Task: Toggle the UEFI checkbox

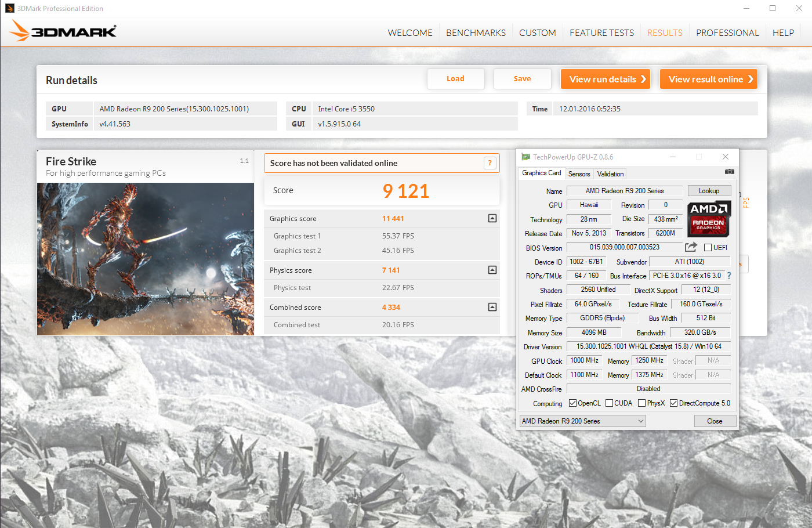Action: pyautogui.click(x=708, y=248)
